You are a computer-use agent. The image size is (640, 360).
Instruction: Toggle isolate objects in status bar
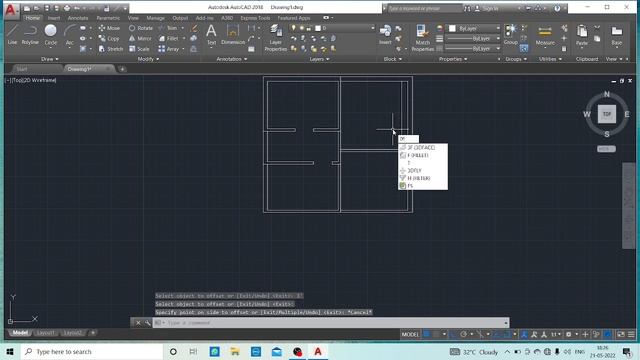tap(596, 334)
